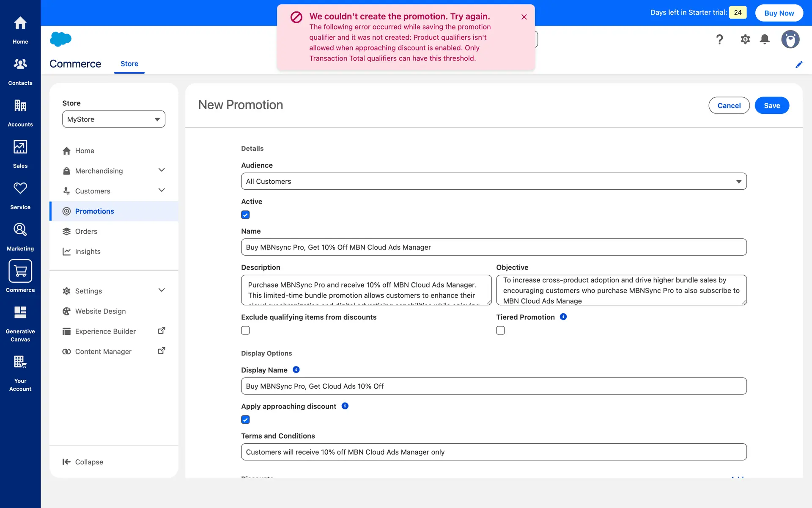Viewport: 812px width, 508px height.
Task: Go to Orders in store navigation
Action: 86,232
